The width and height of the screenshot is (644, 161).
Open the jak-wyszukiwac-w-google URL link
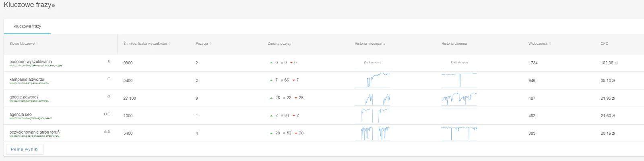coord(36,65)
